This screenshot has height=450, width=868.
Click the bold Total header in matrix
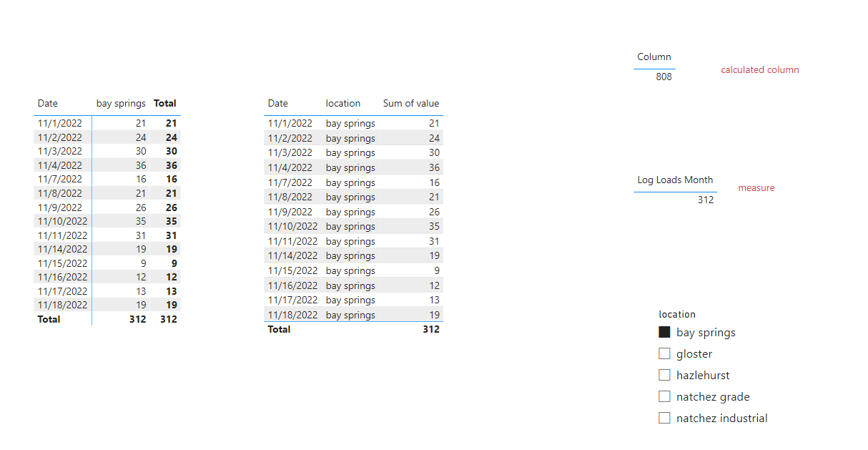coord(165,103)
